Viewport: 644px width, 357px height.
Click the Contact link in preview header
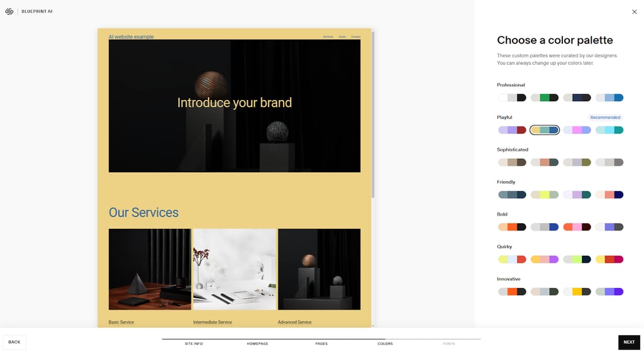[x=356, y=37]
